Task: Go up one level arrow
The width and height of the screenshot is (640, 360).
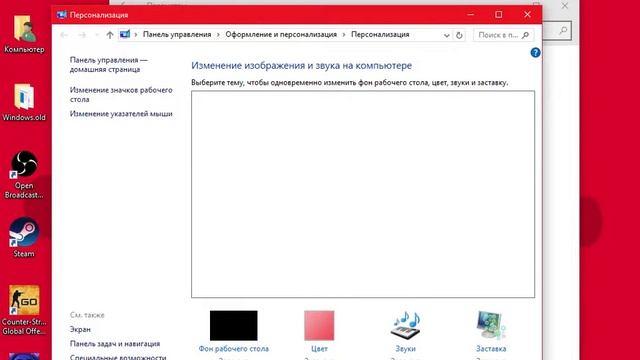Action: (x=110, y=35)
